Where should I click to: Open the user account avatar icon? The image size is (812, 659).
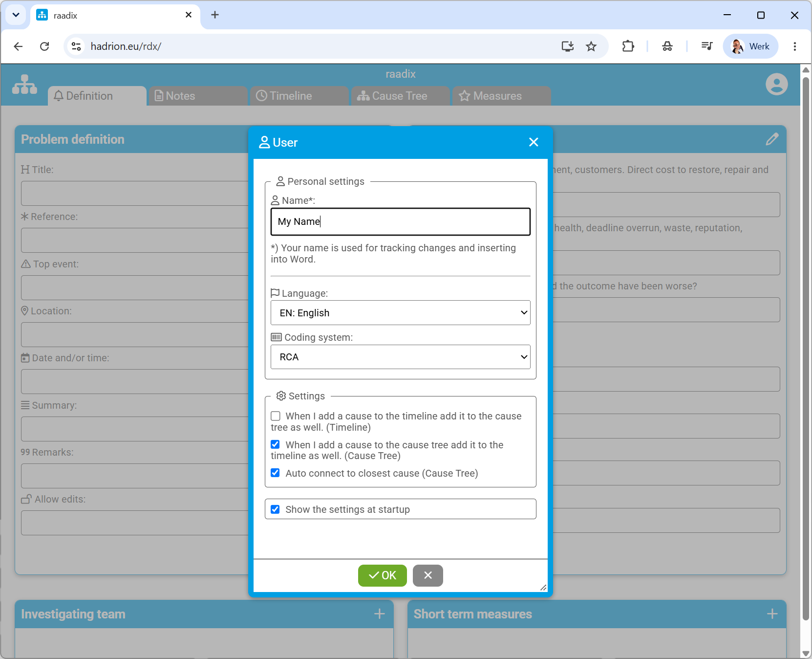[776, 84]
